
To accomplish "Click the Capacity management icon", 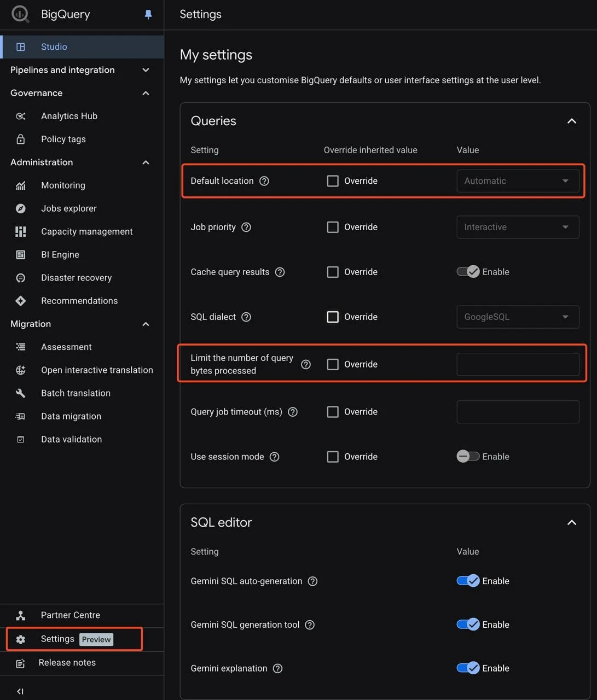I will point(21,231).
